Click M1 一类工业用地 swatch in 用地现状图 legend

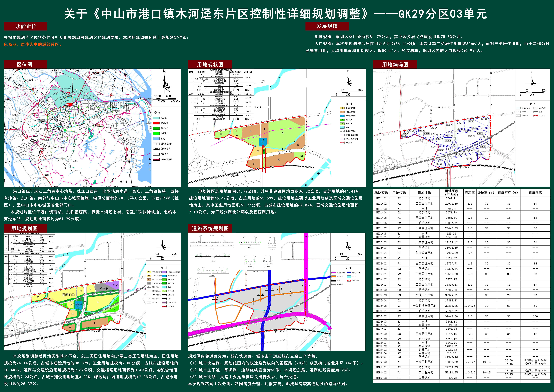342,112
